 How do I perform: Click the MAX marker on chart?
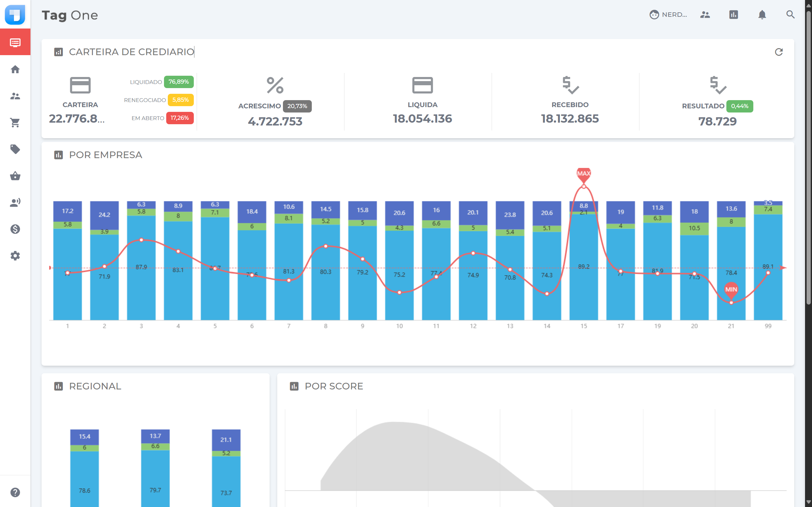point(584,174)
